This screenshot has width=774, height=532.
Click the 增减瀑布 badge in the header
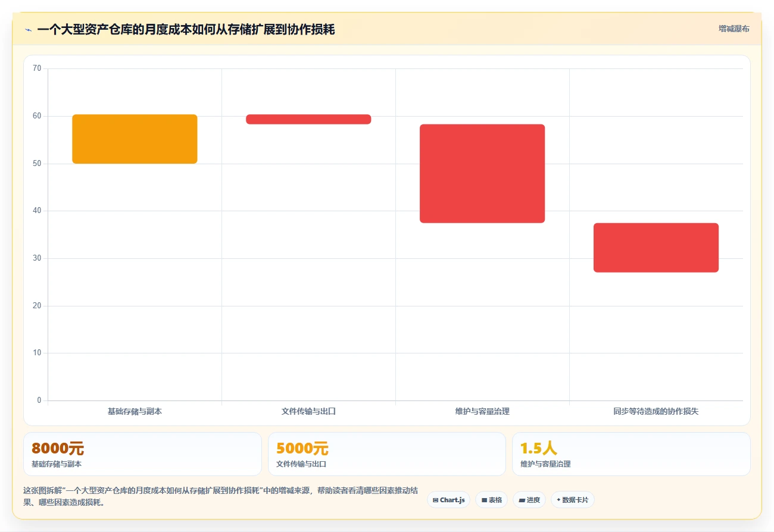[x=734, y=29]
